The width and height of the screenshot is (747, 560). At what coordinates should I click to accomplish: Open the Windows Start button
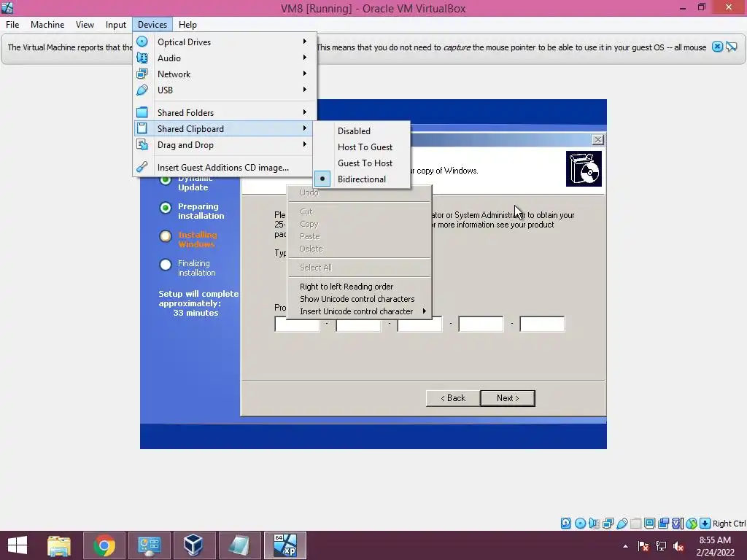coord(18,545)
